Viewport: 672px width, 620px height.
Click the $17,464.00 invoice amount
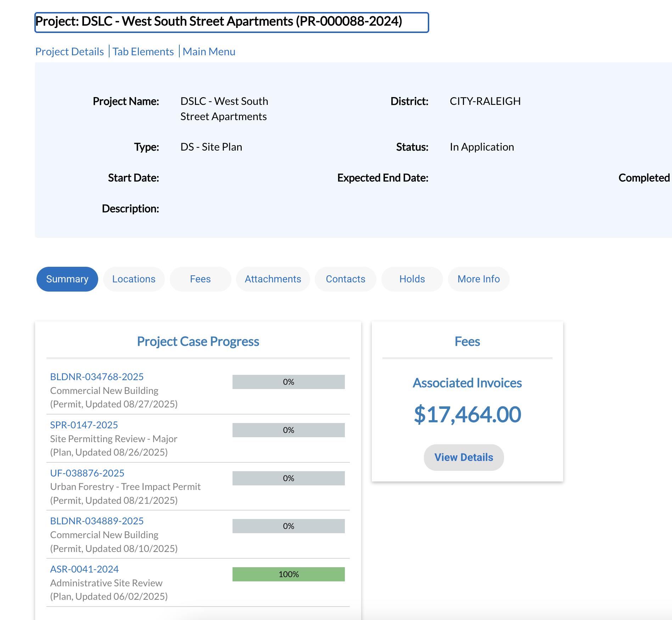click(x=467, y=414)
